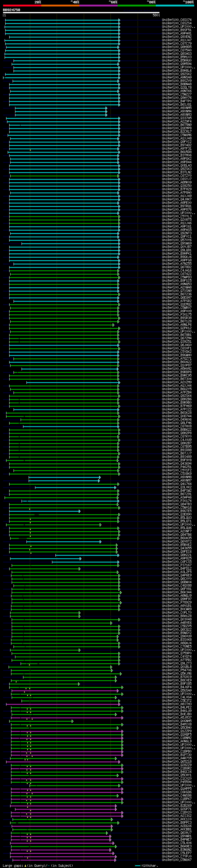This screenshot has width=197, height=868.
Task: Select UniRef100_B4FTP0 label
Action: pos(177,101)
